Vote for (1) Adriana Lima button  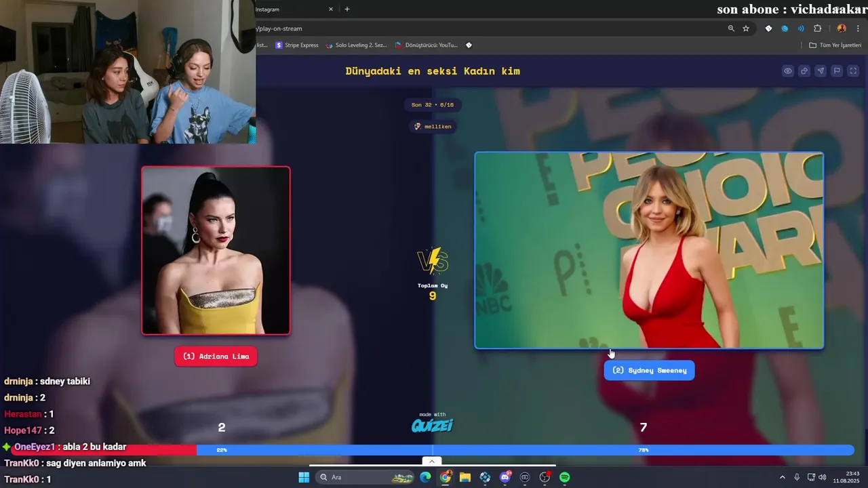point(216,357)
